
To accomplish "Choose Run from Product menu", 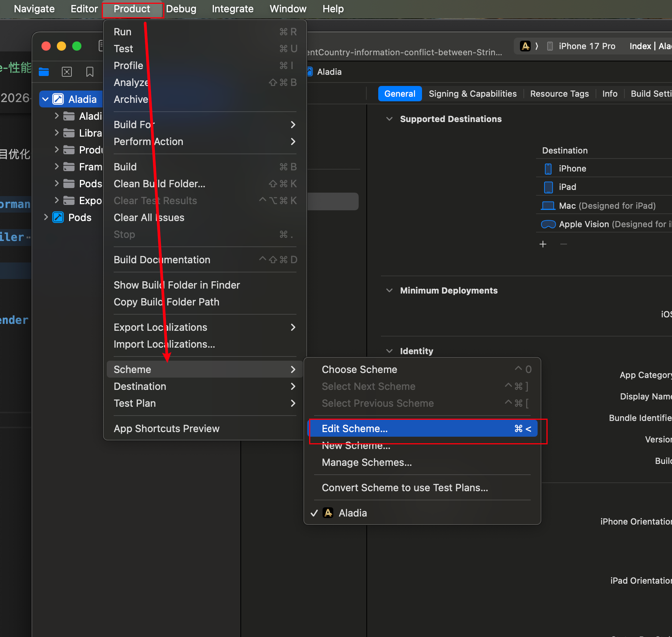I will (x=205, y=32).
